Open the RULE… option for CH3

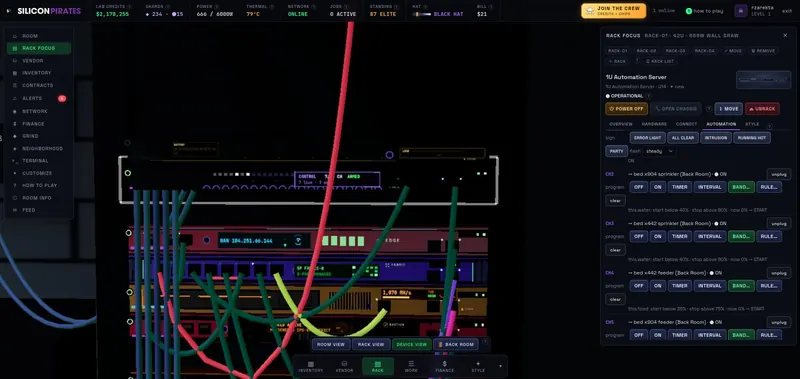[769, 237]
